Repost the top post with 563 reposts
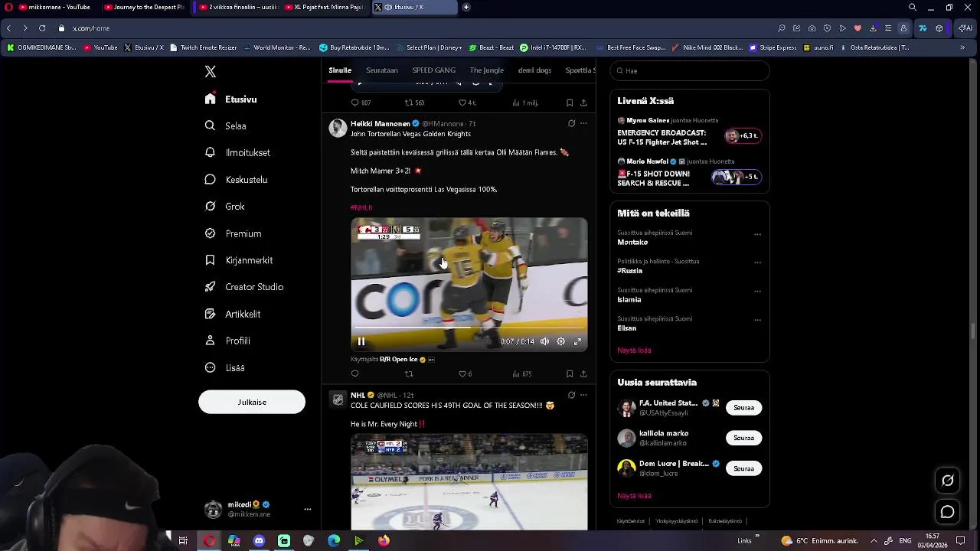 tap(414, 103)
